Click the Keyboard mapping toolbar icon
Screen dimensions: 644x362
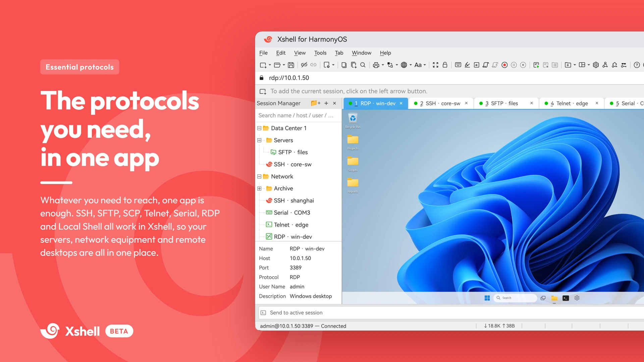click(458, 65)
